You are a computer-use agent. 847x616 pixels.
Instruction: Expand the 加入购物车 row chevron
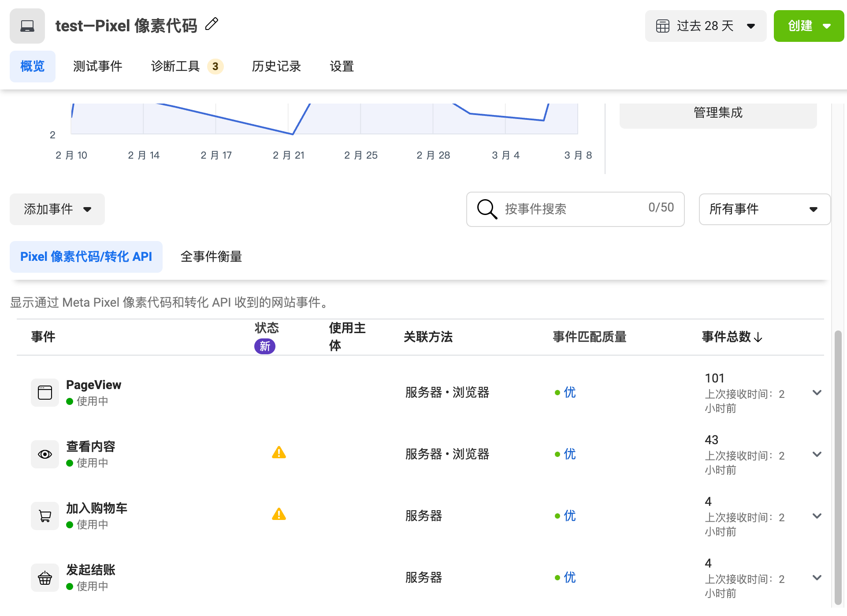point(817,516)
